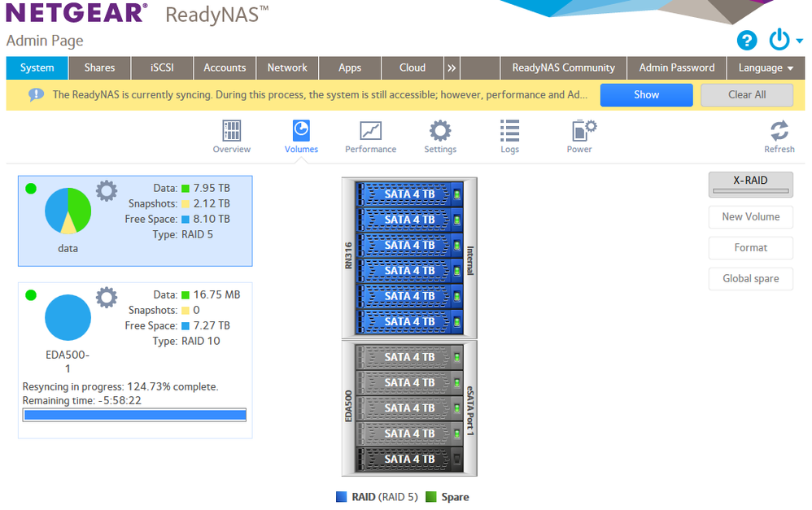Select the second SATA 4 TB disk in EDA500
The width and height of the screenshot is (812, 510).
click(x=409, y=382)
